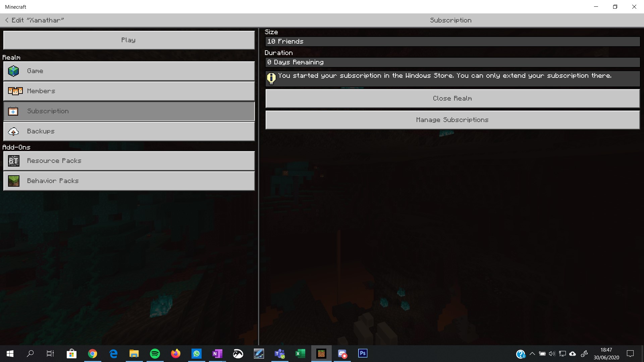The image size is (644, 362).
Task: Open Photoshop from the taskbar
Action: click(363, 354)
